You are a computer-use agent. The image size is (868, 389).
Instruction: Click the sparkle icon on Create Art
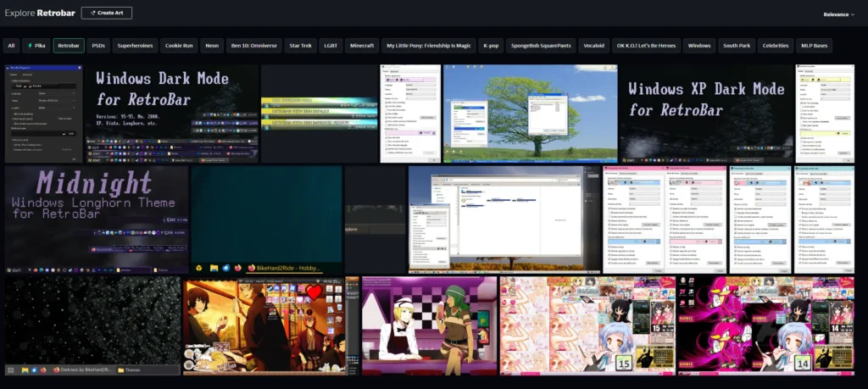(x=91, y=14)
